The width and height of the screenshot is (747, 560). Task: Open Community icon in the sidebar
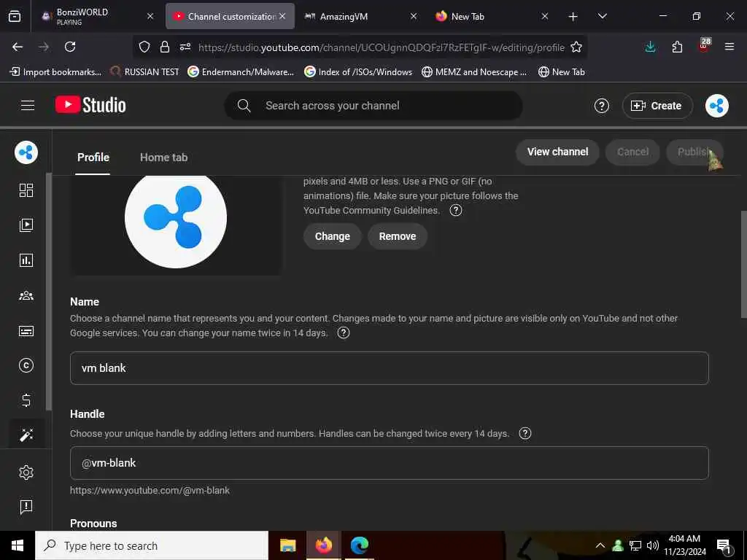tap(26, 296)
